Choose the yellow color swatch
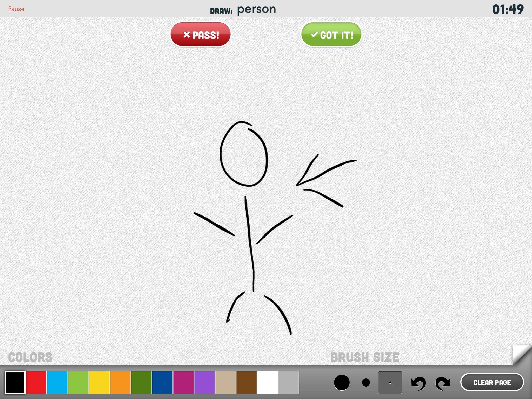This screenshot has height=399, width=532. click(x=99, y=382)
